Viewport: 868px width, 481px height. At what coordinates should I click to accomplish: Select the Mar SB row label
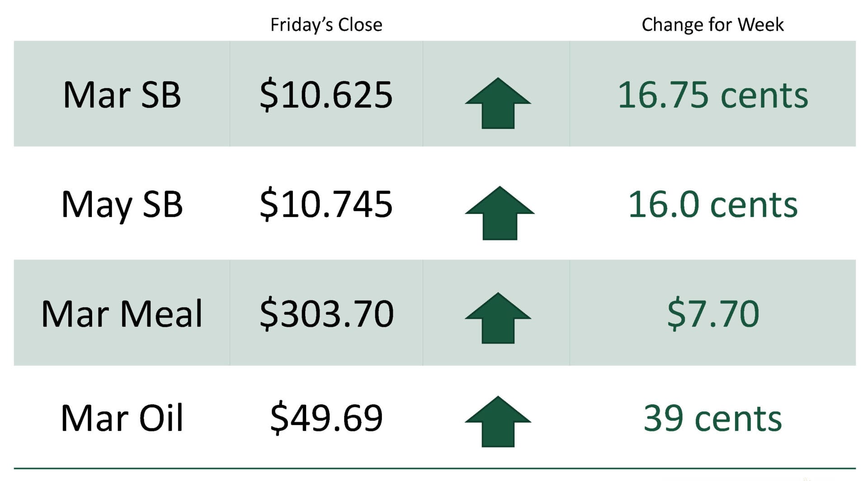click(x=122, y=95)
